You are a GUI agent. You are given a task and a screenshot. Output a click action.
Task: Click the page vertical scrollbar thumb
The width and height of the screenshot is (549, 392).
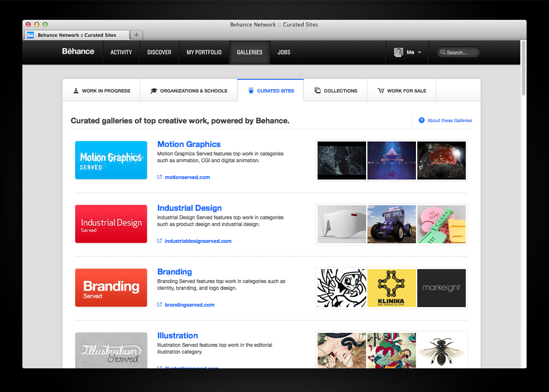pos(524,68)
